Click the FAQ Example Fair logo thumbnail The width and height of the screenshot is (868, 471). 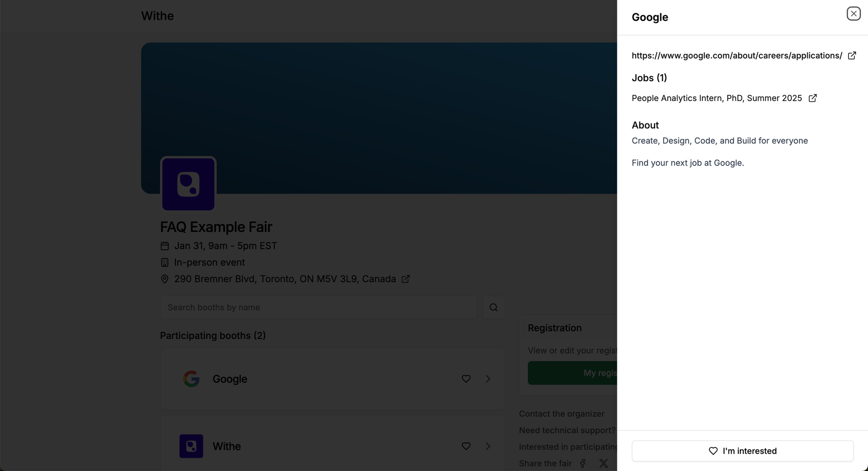click(188, 184)
